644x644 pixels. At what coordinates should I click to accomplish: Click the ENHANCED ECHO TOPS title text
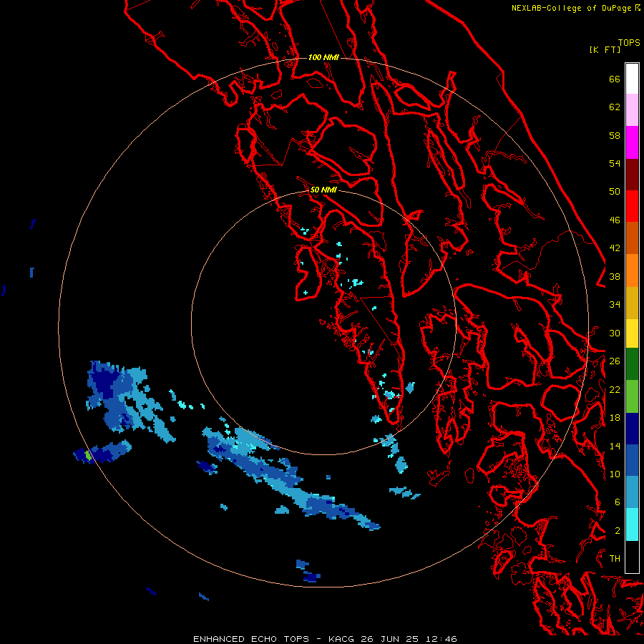tap(251, 639)
